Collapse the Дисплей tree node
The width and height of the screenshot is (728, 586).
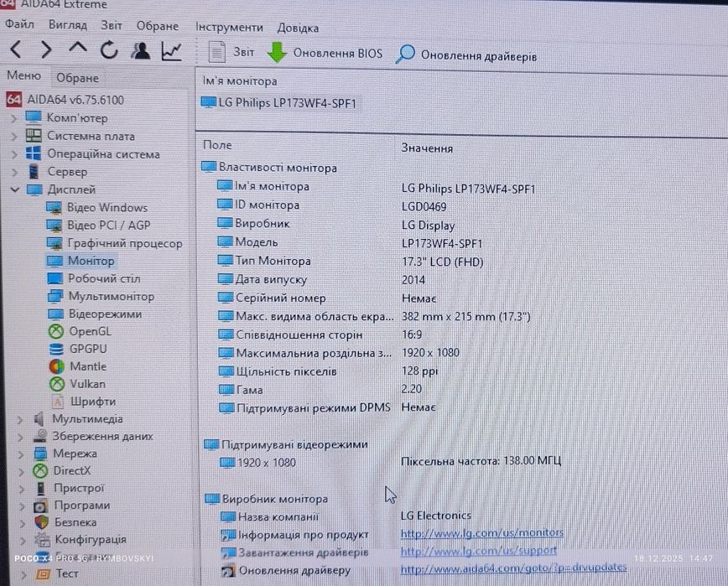(15, 189)
